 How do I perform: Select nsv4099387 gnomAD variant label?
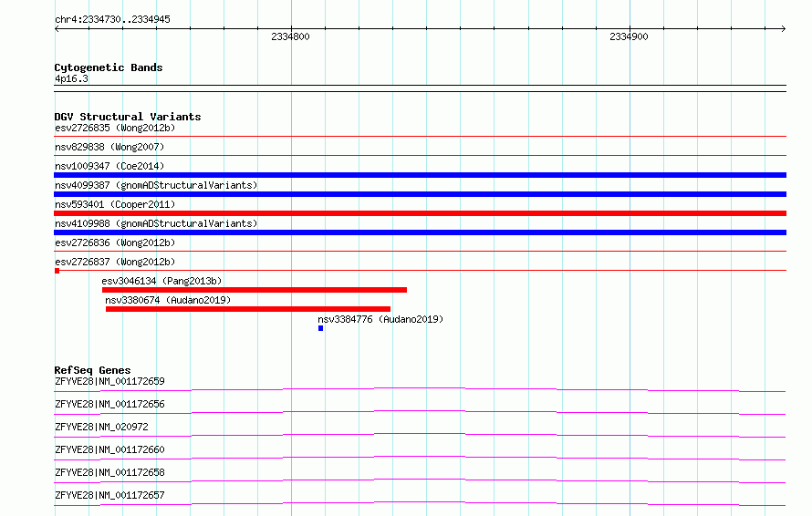pos(156,185)
